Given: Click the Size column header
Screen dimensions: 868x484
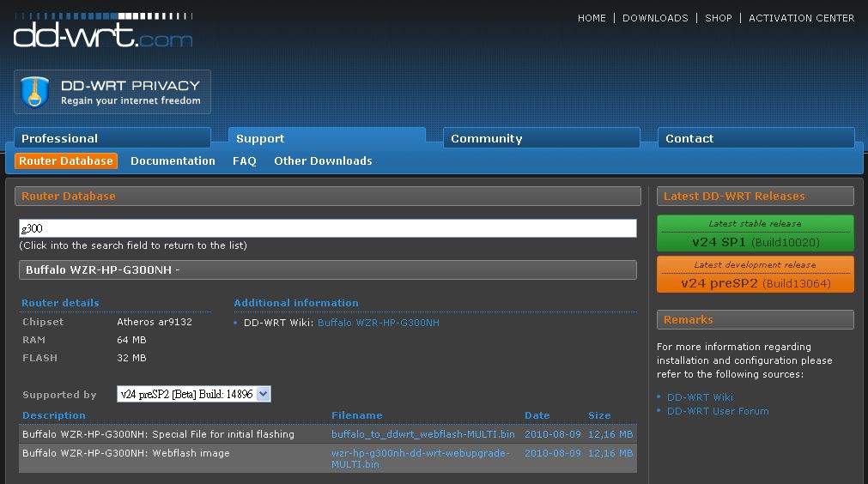Looking at the screenshot, I should (x=599, y=415).
